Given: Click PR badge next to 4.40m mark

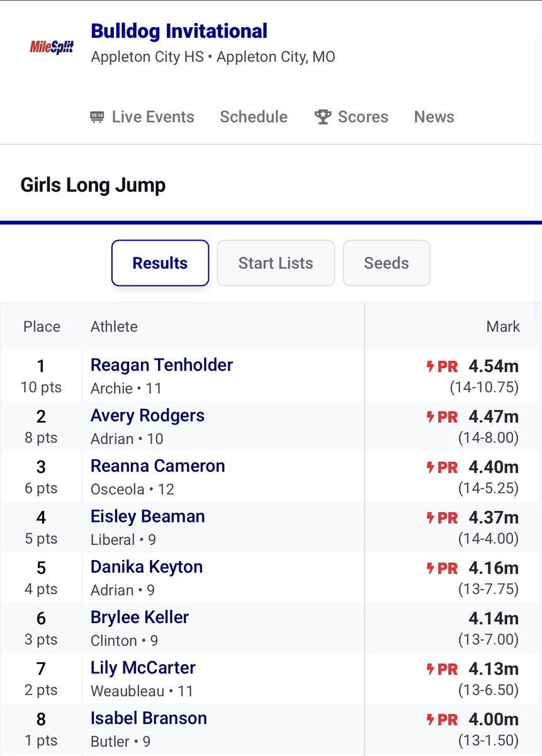Looking at the screenshot, I should pos(443,467).
